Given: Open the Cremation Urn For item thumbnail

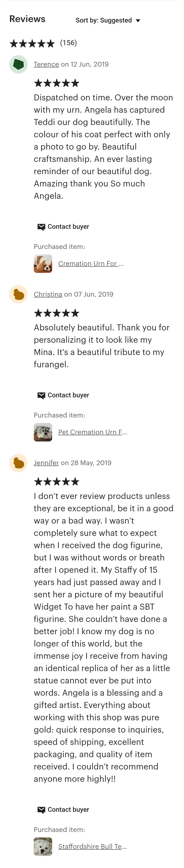Looking at the screenshot, I should coord(43,263).
